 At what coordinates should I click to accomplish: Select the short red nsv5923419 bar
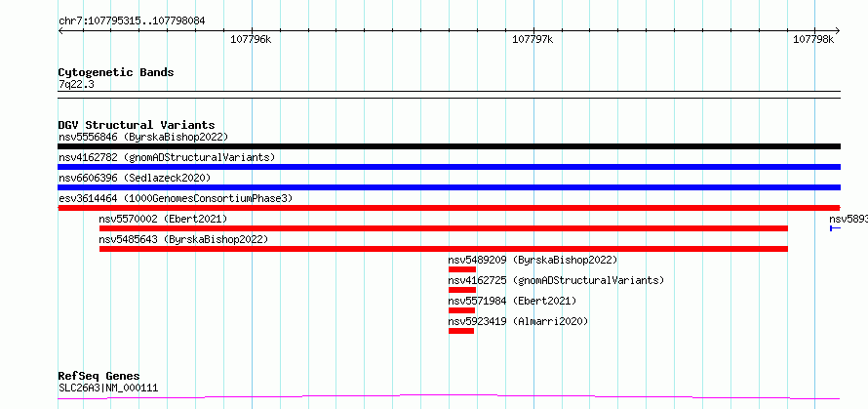461,331
